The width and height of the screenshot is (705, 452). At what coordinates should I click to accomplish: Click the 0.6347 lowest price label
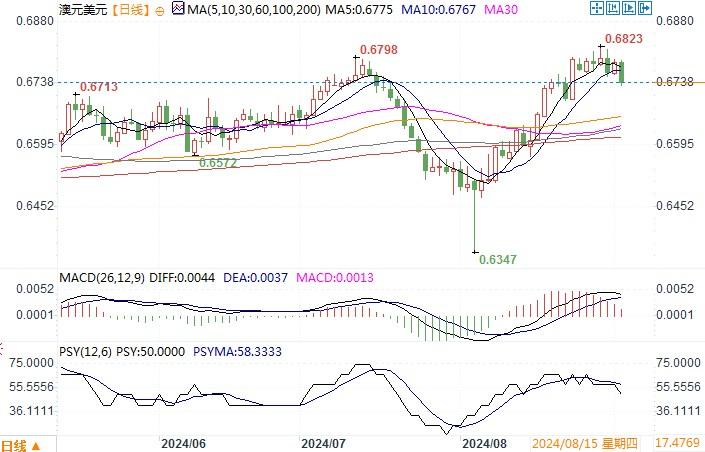click(x=498, y=260)
